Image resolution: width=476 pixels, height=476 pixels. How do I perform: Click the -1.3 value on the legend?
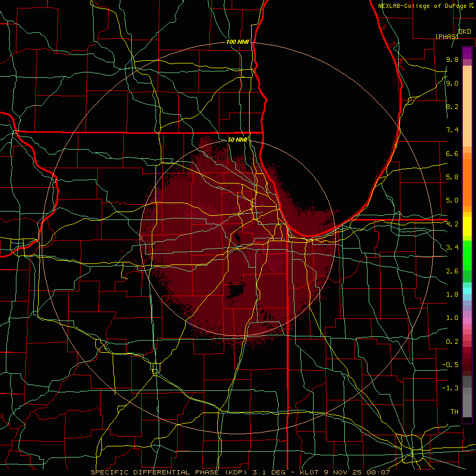click(x=450, y=388)
